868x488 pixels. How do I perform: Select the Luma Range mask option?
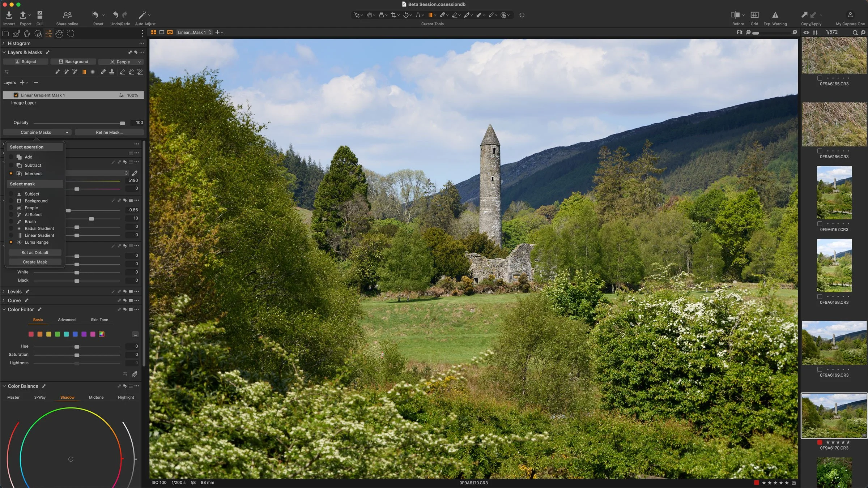[x=10, y=242]
